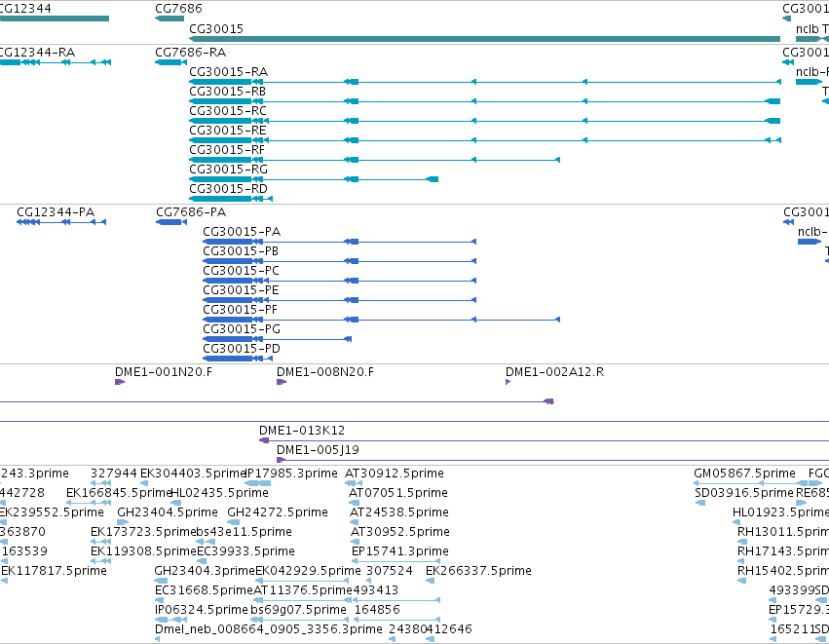This screenshot has width=829, height=644.
Task: Click the AT07051.5prime EST label
Action: click(398, 493)
